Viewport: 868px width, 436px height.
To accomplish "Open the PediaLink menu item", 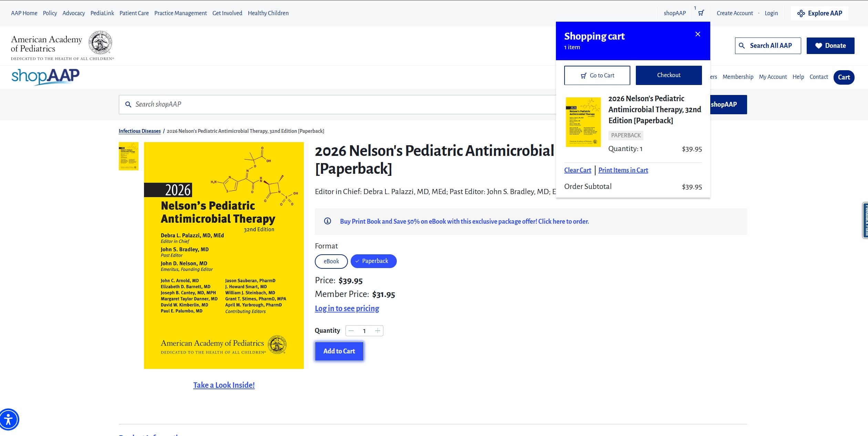I will pyautogui.click(x=102, y=13).
